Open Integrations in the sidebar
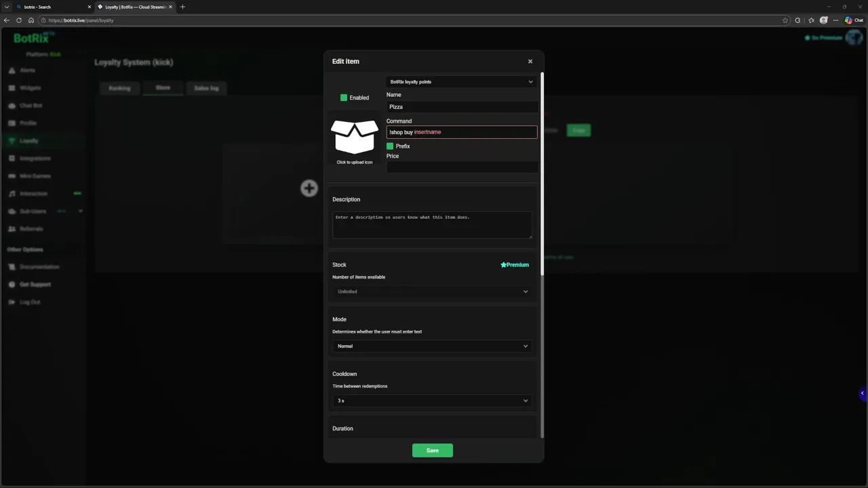This screenshot has width=868, height=488. 35,159
